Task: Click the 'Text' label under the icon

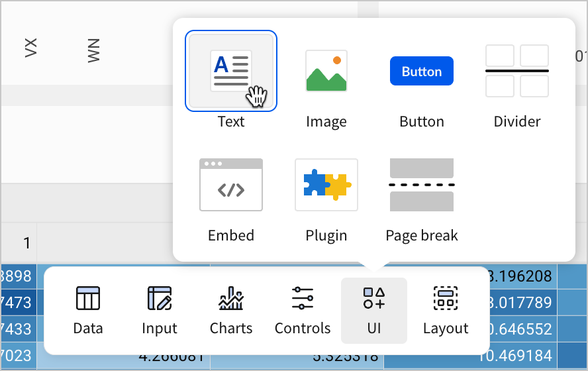Action: (x=230, y=122)
